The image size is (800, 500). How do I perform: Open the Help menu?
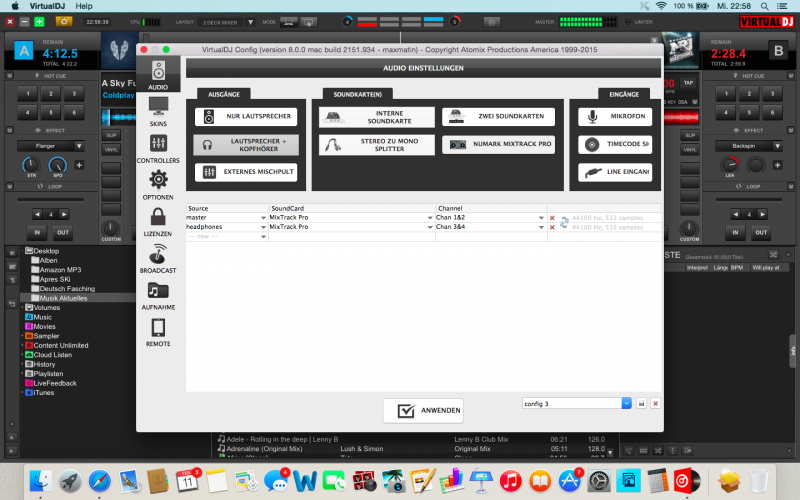tap(84, 6)
